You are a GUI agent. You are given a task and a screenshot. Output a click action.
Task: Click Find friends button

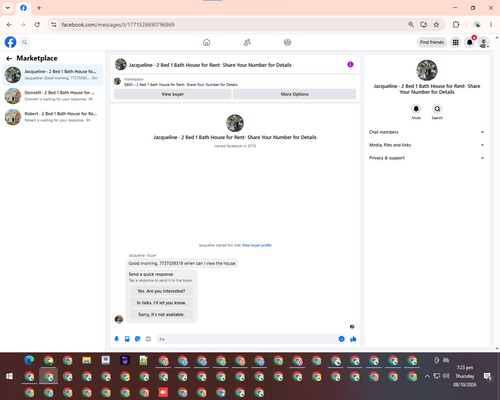[x=432, y=42]
